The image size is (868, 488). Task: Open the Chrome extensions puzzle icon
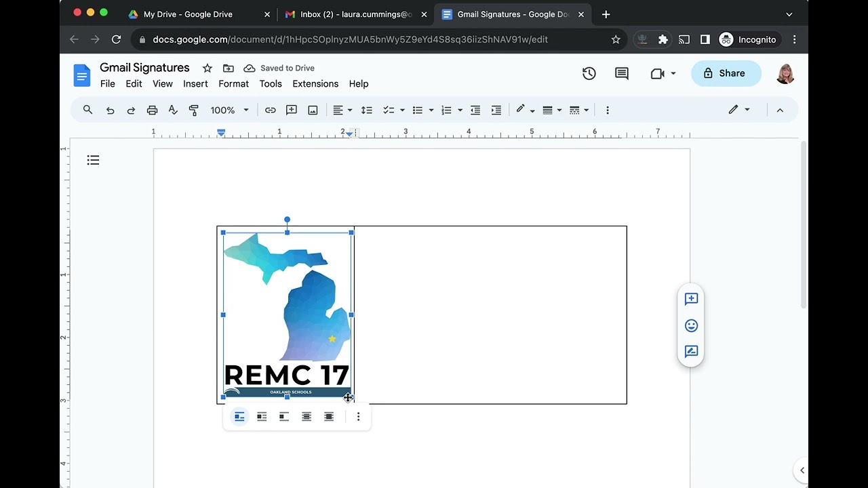(x=663, y=39)
